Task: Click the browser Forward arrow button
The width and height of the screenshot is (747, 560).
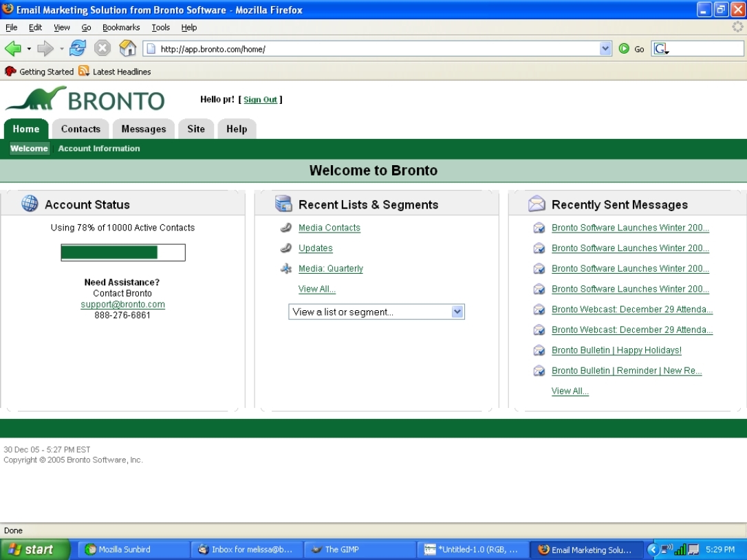Action: (x=45, y=48)
